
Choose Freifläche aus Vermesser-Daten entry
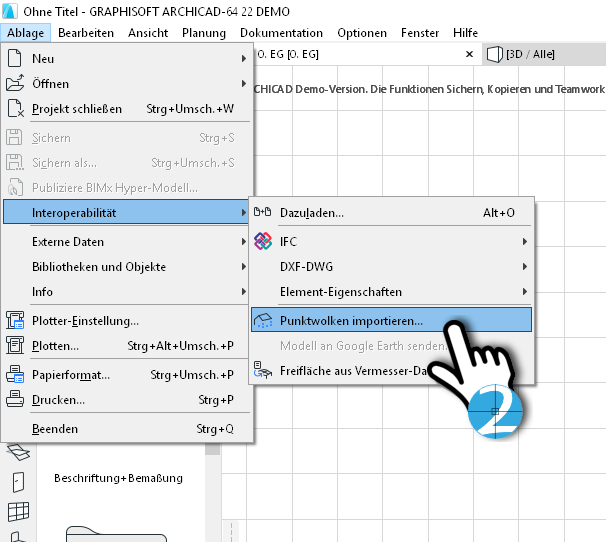pos(391,370)
